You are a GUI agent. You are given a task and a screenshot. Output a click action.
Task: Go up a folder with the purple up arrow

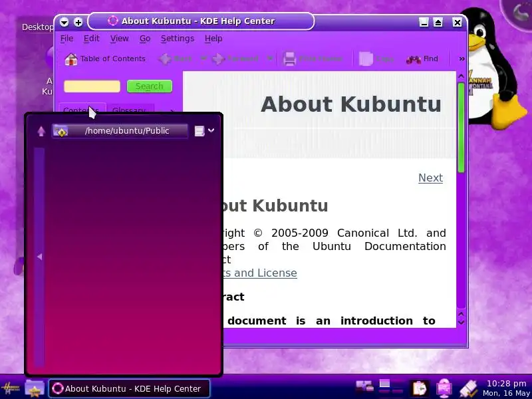coord(41,131)
